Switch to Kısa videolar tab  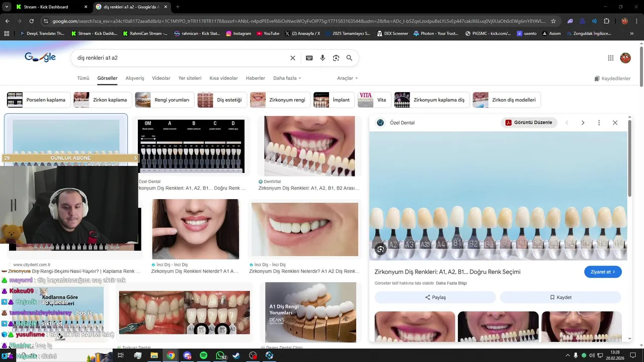point(223,78)
